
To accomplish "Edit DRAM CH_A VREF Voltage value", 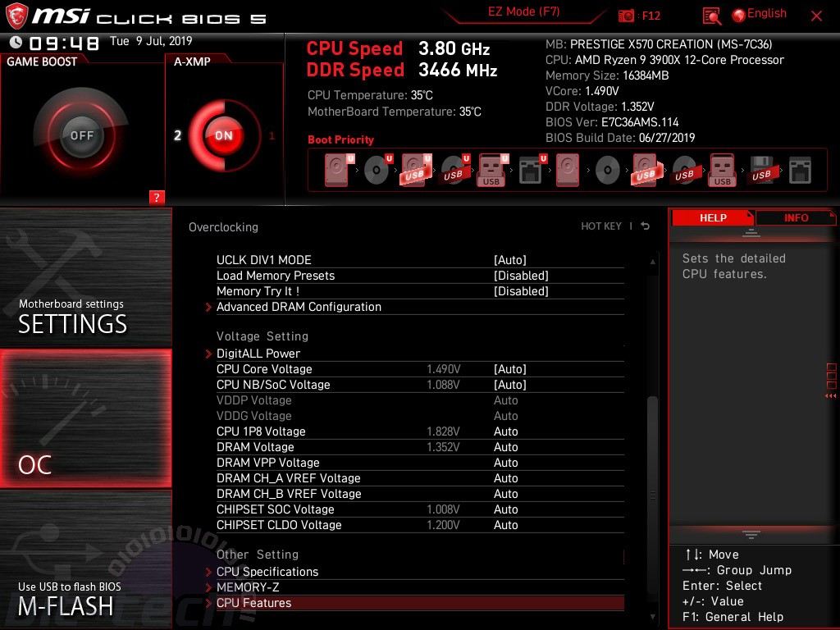I will 505,478.
